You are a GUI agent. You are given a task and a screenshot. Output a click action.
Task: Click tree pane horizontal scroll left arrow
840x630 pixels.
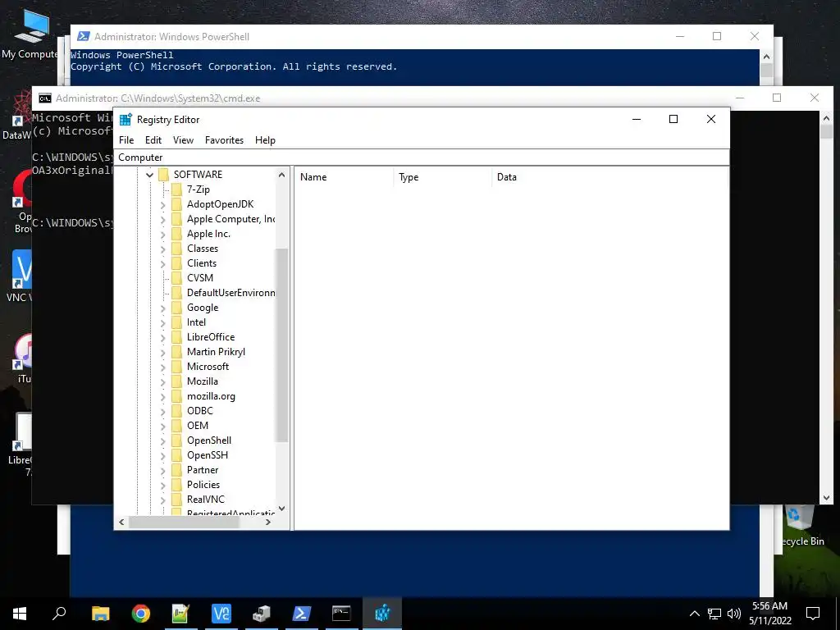(121, 522)
